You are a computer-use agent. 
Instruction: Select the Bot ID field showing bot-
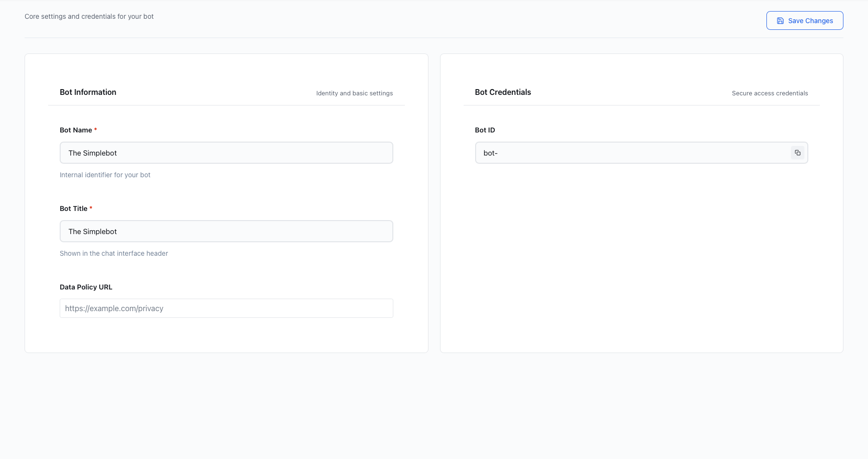click(x=626, y=153)
